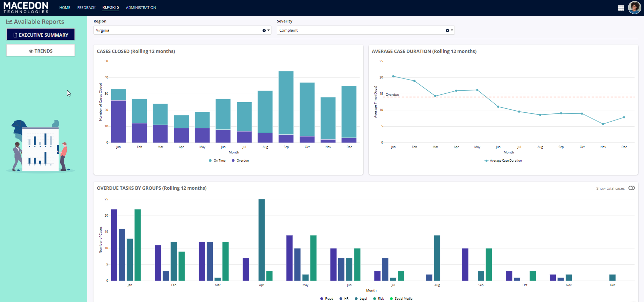Click CASES CLOSED chart title
Viewport: 644px width, 302px height.
point(136,51)
